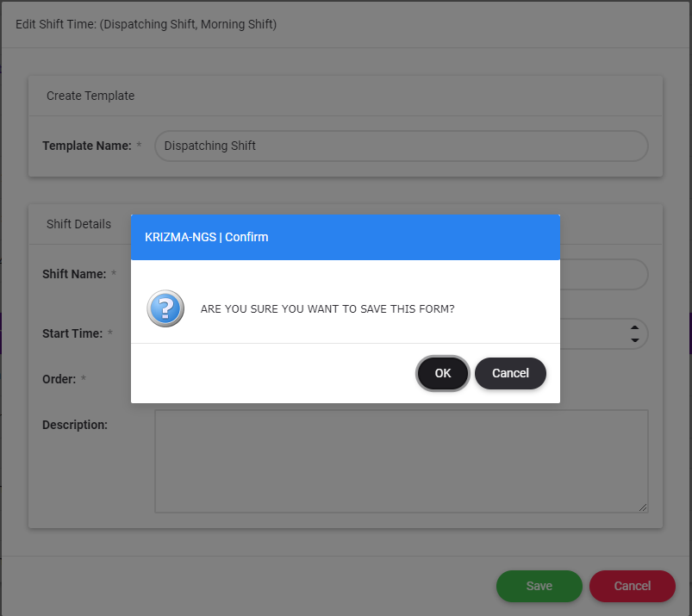The width and height of the screenshot is (692, 616).
Task: Click the Shift Name label
Action: [73, 274]
